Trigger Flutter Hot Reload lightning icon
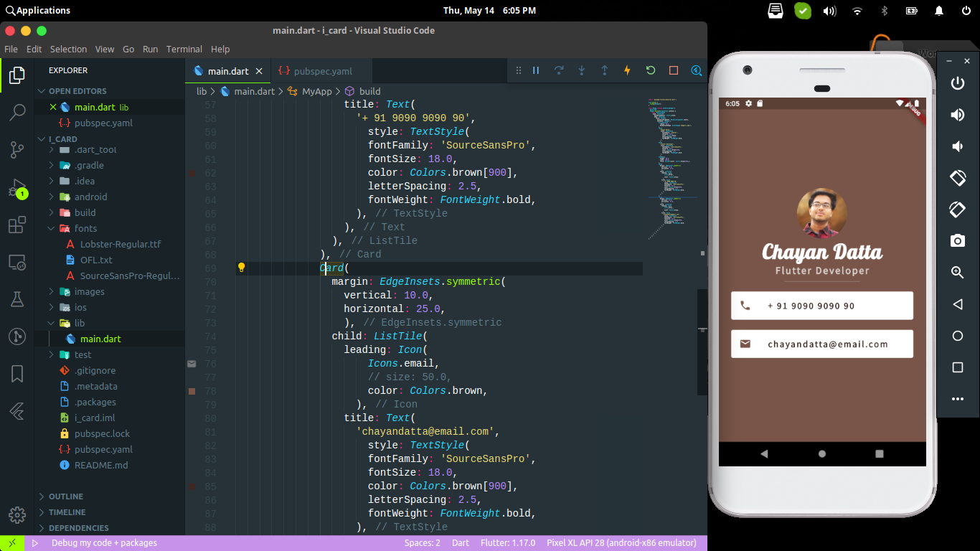The height and width of the screenshot is (551, 980). (628, 70)
